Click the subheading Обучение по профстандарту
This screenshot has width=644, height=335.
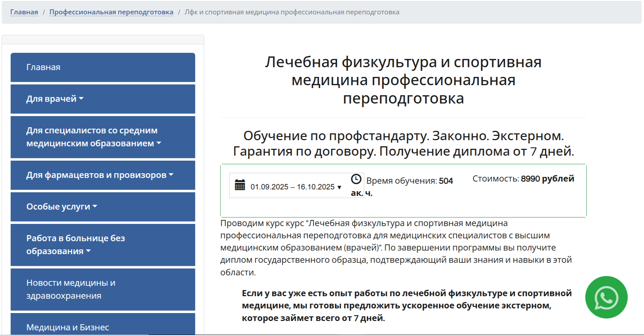tap(403, 143)
